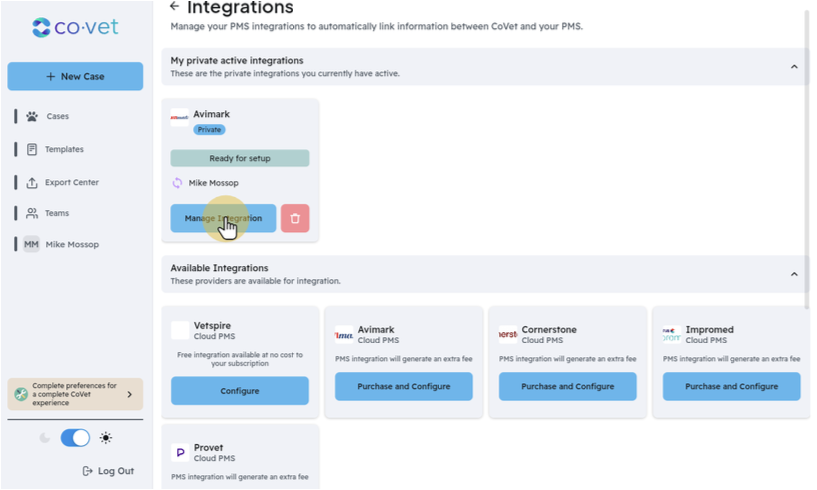This screenshot has width=817, height=490.
Task: Click the Avimark logo in private integrations
Action: click(179, 117)
